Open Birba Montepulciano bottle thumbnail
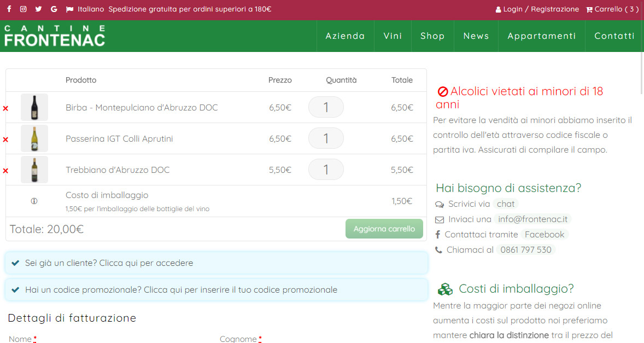The width and height of the screenshot is (644, 343). (34, 107)
